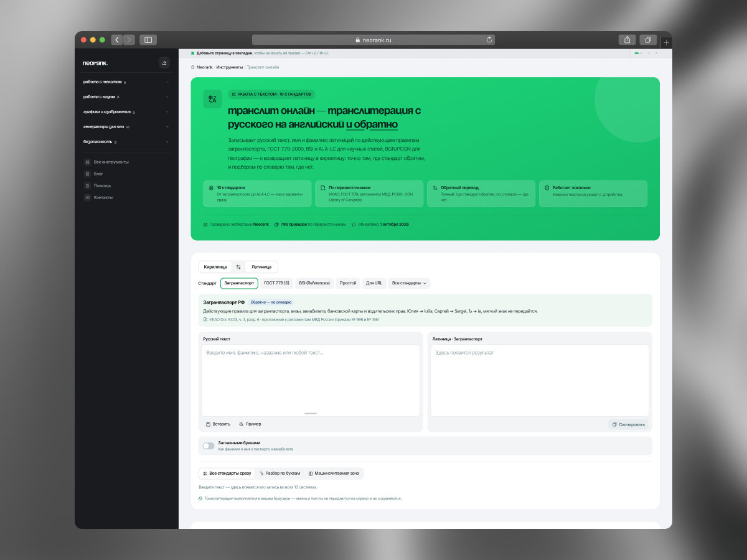The image size is (747, 560).
Task: Switch to the Разбор по буквам tab
Action: pos(280,474)
